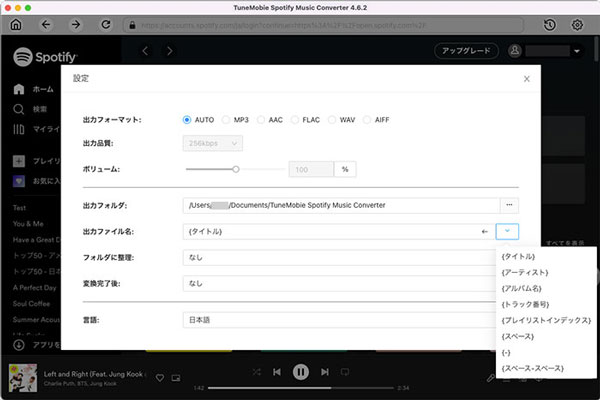Open the user profile avatar icon
This screenshot has width=600, height=400.
pos(515,51)
